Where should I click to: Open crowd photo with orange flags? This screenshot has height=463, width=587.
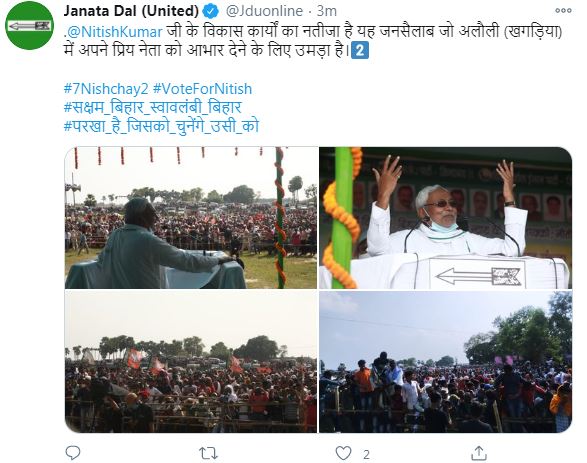tap(191, 362)
